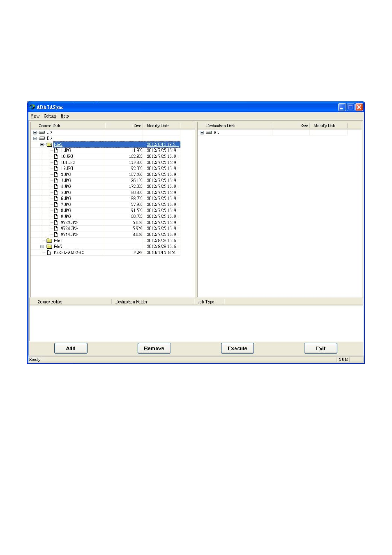Select the highlighted File2 folder name
The width and height of the screenshot is (392, 555).
(x=58, y=144)
